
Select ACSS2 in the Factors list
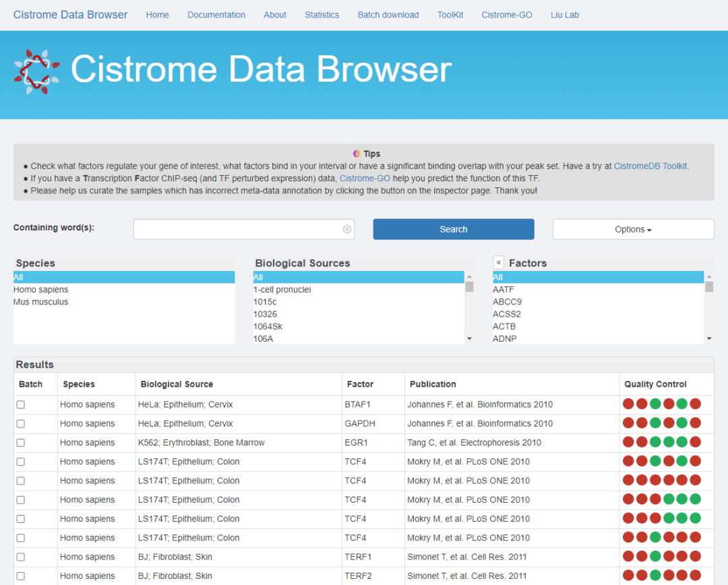(598, 314)
